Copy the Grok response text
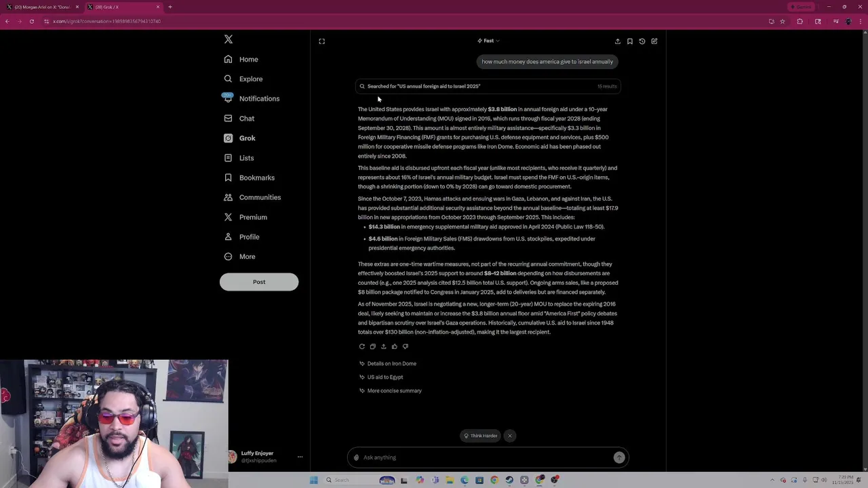 (372, 346)
